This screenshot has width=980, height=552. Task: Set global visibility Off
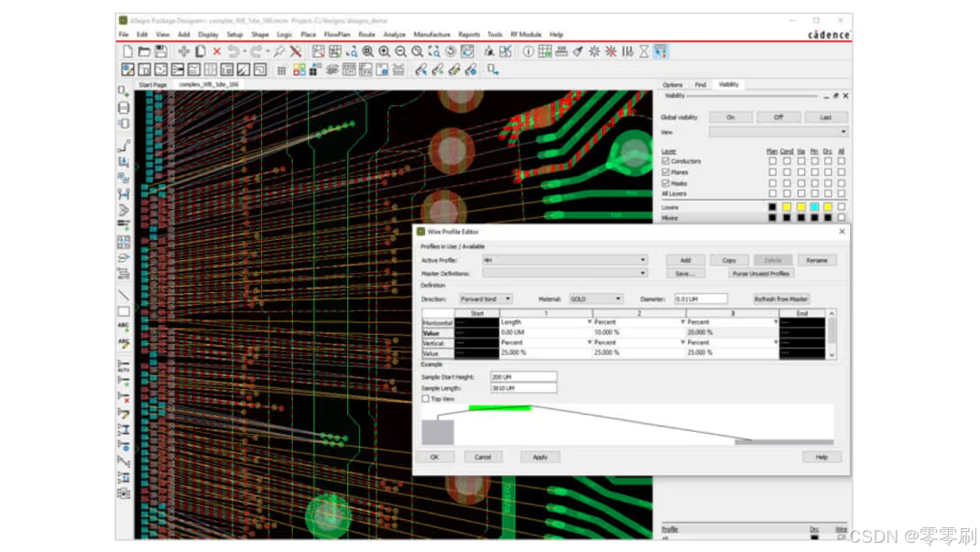point(779,117)
